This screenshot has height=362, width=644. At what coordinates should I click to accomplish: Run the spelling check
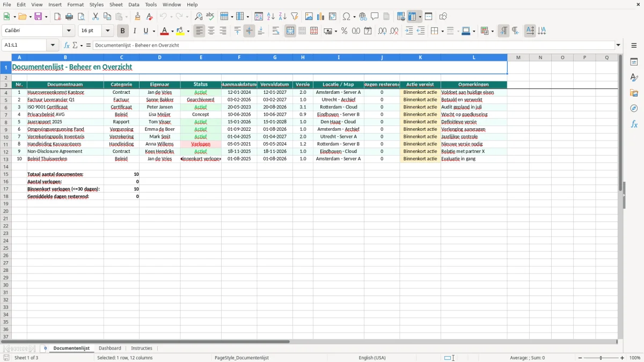pyautogui.click(x=210, y=17)
